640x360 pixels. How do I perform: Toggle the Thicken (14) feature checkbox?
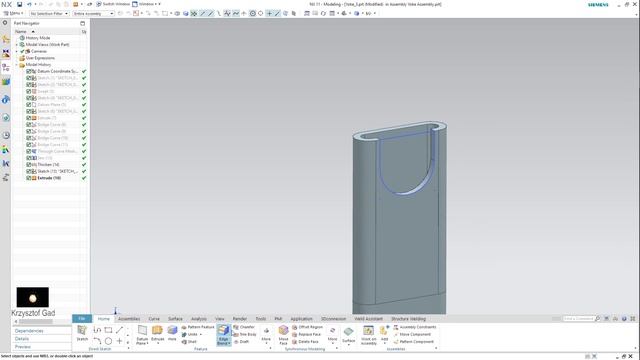(29, 164)
